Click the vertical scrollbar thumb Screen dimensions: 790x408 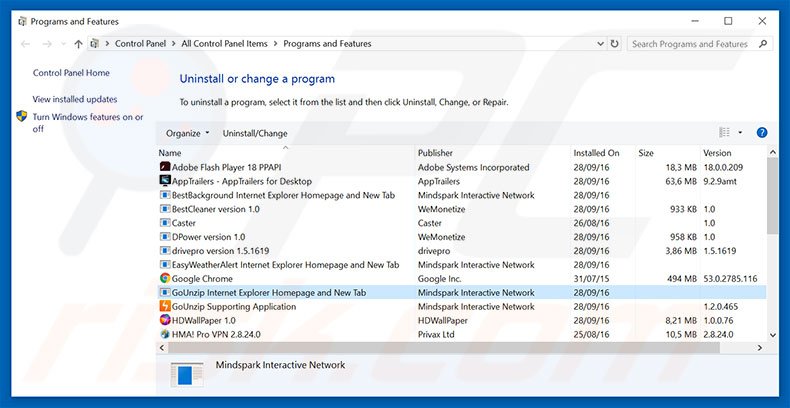[x=773, y=195]
